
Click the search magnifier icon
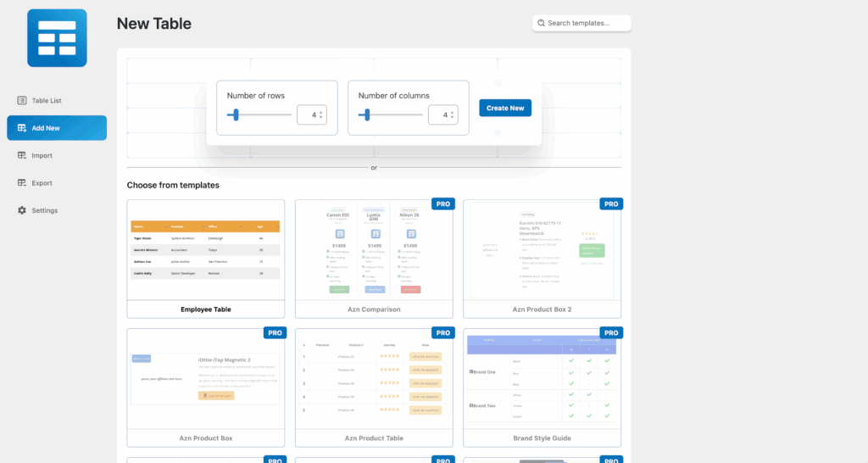541,23
